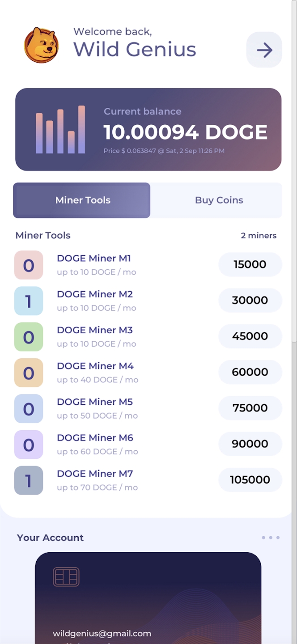Select the green count badge for Miner M3
Screen dimensions: 297x644
pos(29,337)
